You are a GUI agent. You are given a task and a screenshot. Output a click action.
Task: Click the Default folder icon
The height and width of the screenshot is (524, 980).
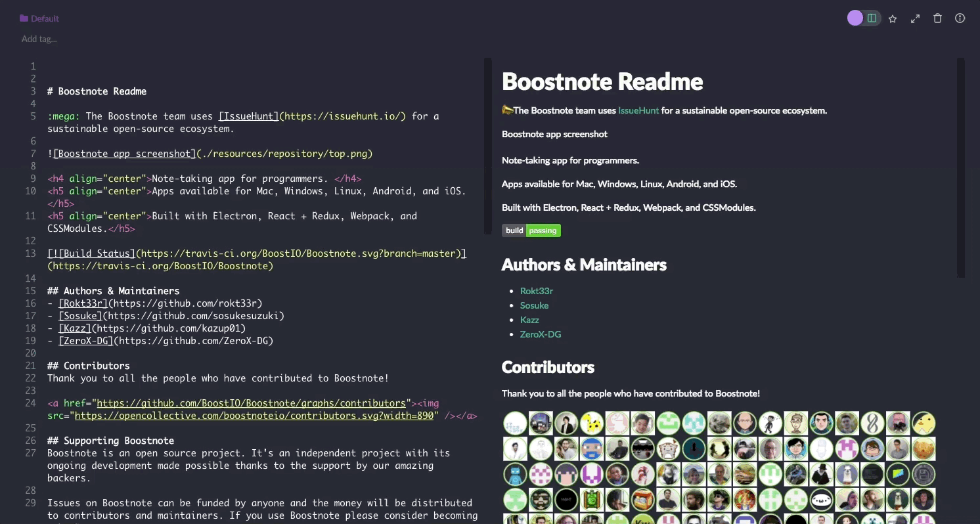(24, 18)
